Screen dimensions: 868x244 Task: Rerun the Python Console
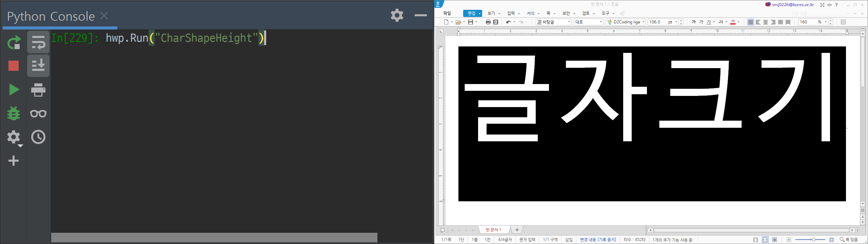pyautogui.click(x=14, y=42)
